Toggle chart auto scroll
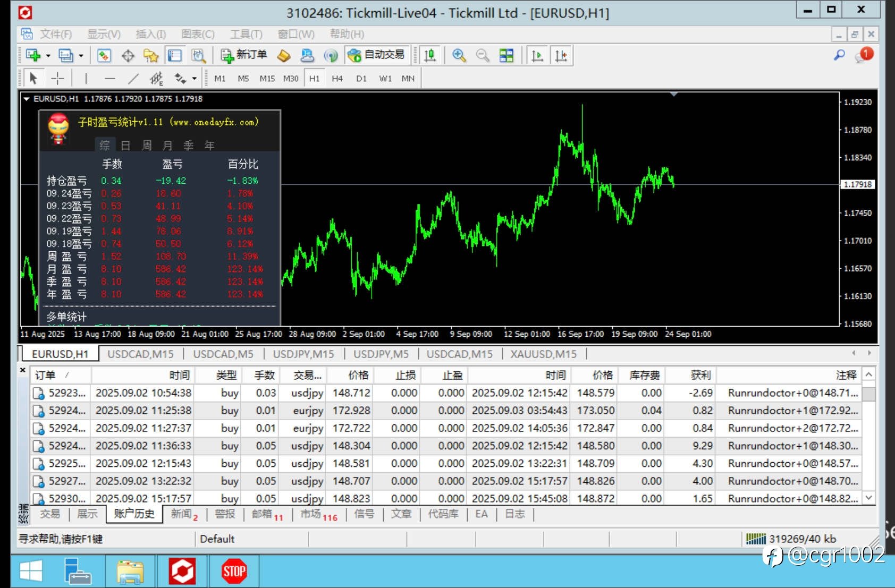This screenshot has width=895, height=588. (x=537, y=55)
